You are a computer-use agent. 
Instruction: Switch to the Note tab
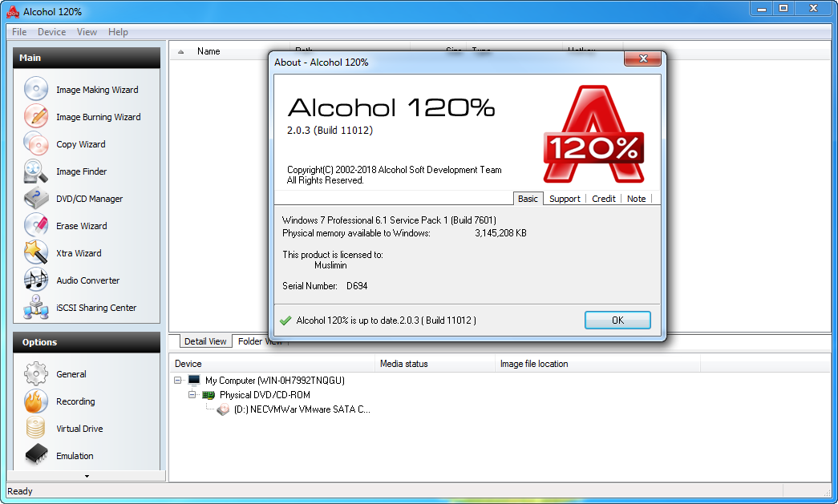(x=637, y=199)
